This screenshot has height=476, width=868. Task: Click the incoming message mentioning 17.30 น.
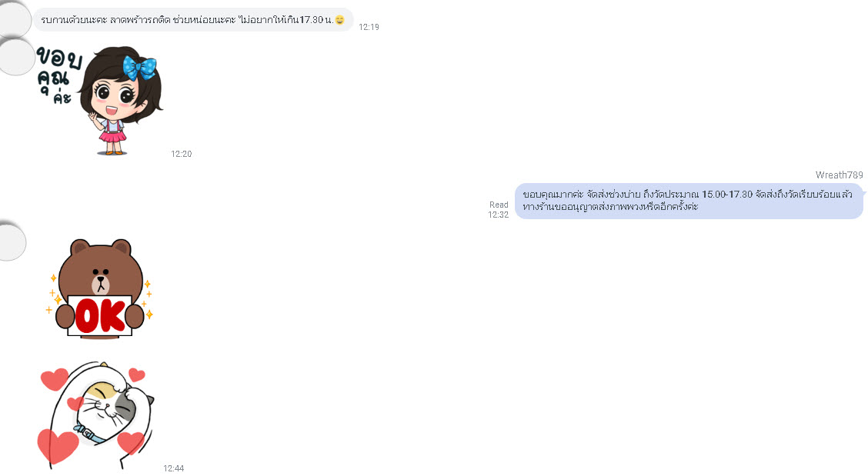pyautogui.click(x=193, y=20)
